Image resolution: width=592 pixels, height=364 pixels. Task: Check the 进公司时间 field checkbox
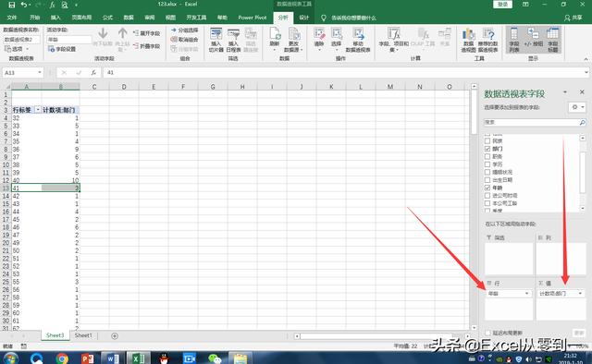point(487,195)
